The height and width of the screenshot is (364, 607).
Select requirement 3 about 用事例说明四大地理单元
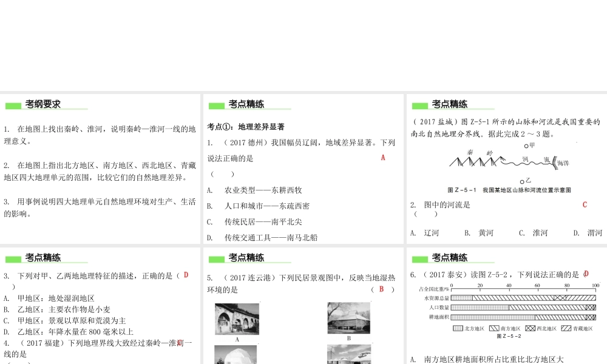click(100, 207)
